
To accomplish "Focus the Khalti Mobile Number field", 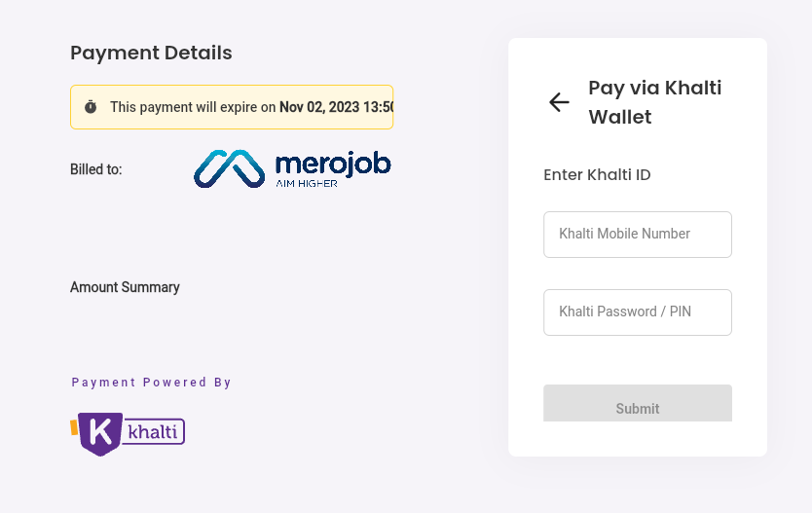I will [637, 235].
